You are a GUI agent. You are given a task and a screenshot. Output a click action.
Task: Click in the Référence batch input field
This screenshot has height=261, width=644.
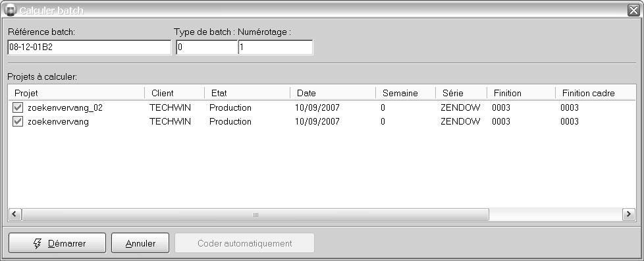tap(89, 47)
